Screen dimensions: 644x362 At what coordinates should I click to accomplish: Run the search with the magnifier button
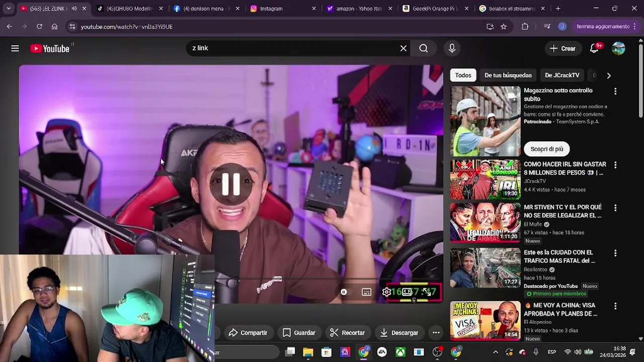tap(424, 48)
